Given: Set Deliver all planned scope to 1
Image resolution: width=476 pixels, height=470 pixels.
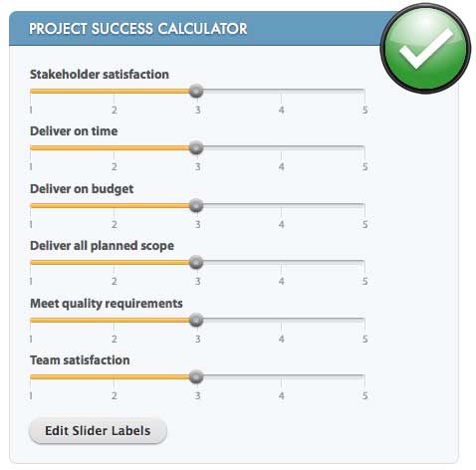Looking at the screenshot, I should (x=31, y=263).
